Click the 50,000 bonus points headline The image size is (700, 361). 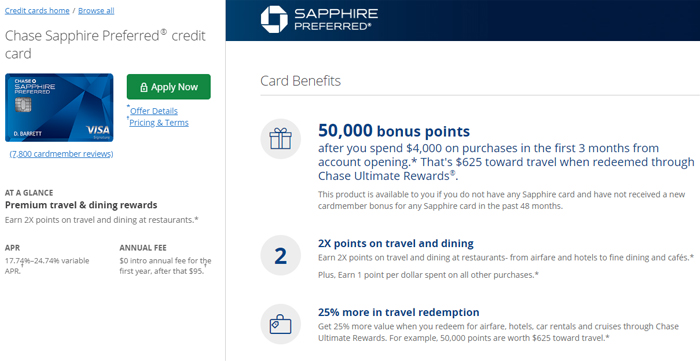tap(394, 131)
